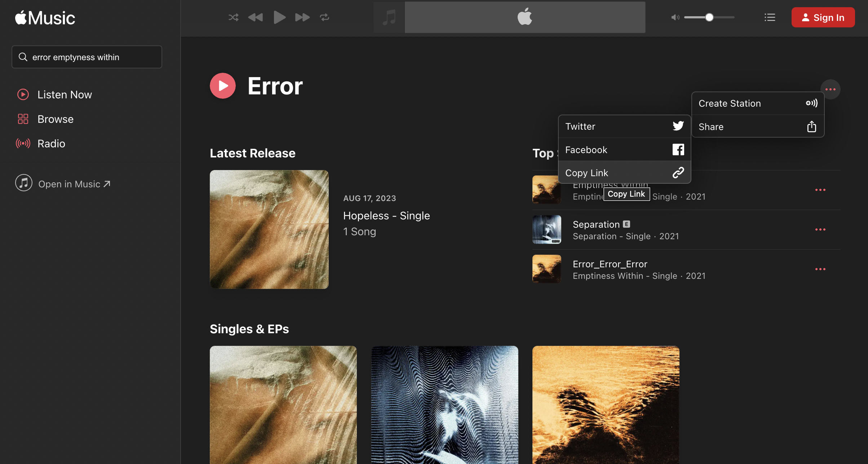868x464 pixels.
Task: Click the Share arrow-box icon
Action: [x=811, y=126]
